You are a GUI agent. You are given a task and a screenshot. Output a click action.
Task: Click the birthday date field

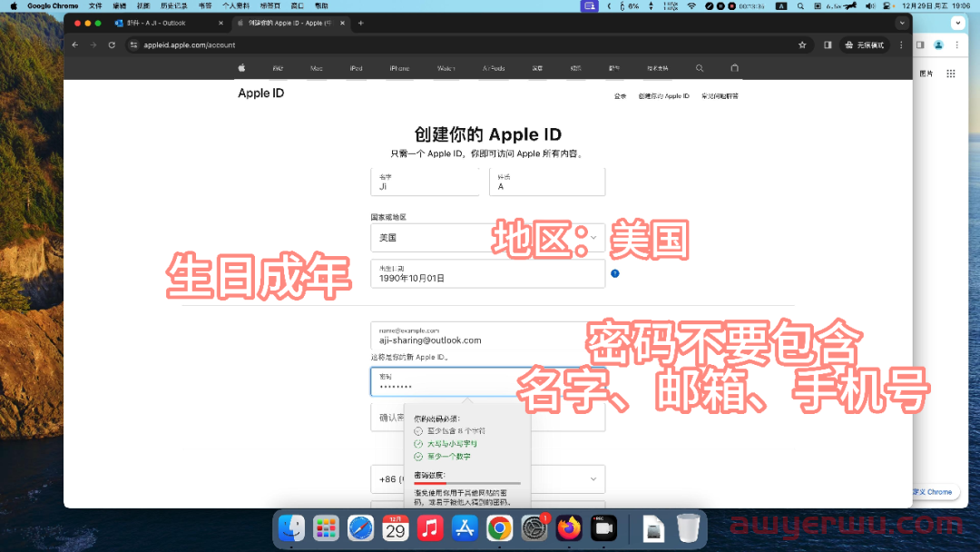tap(487, 274)
